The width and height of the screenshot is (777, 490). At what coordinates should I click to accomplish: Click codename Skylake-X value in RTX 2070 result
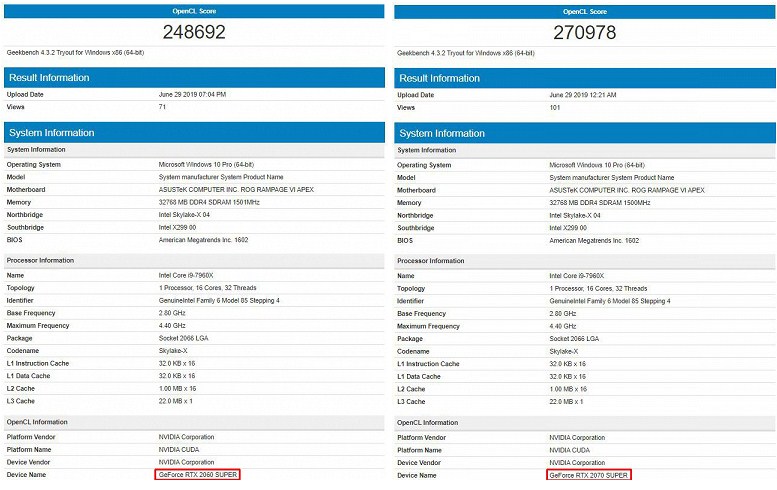pyautogui.click(x=563, y=351)
